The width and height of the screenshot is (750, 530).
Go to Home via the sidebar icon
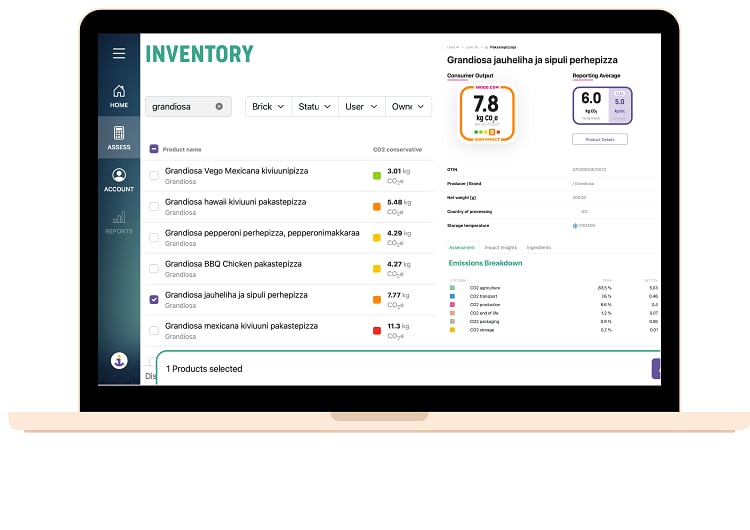tap(119, 95)
